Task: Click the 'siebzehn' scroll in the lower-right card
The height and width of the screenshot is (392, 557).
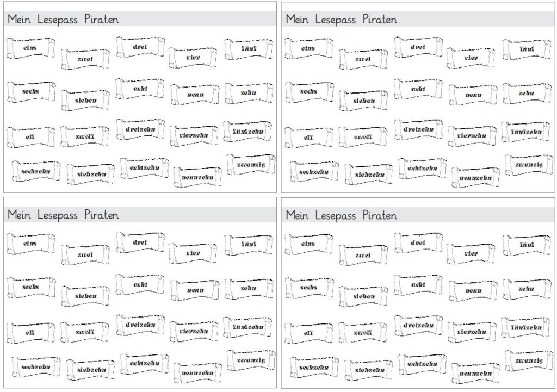Action: pyautogui.click(x=369, y=370)
